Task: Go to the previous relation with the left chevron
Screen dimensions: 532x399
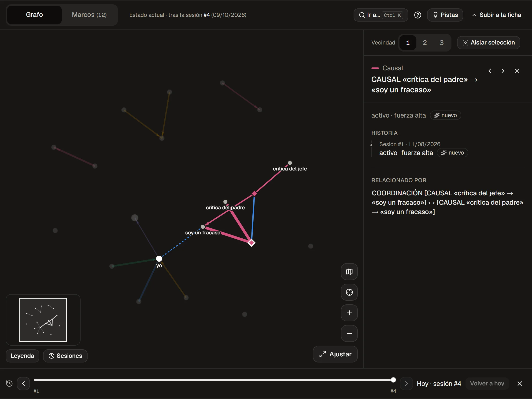Action: point(490,71)
